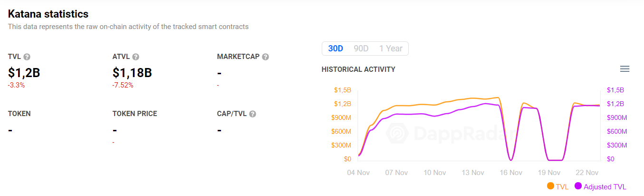Click the 04 Nov date axis label

[358, 173]
